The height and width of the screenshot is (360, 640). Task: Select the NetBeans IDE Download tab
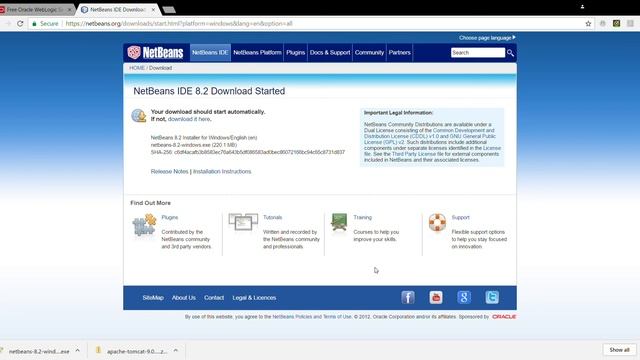coord(118,9)
